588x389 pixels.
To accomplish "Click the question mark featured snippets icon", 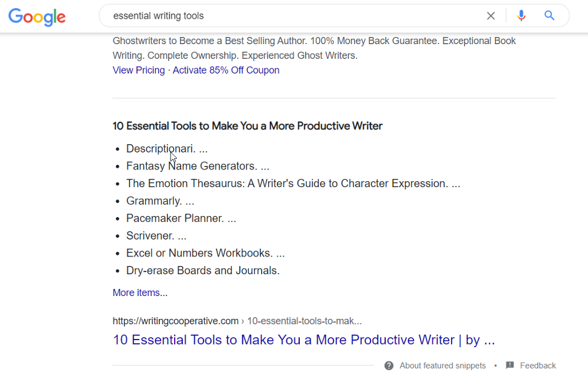I will click(x=389, y=365).
